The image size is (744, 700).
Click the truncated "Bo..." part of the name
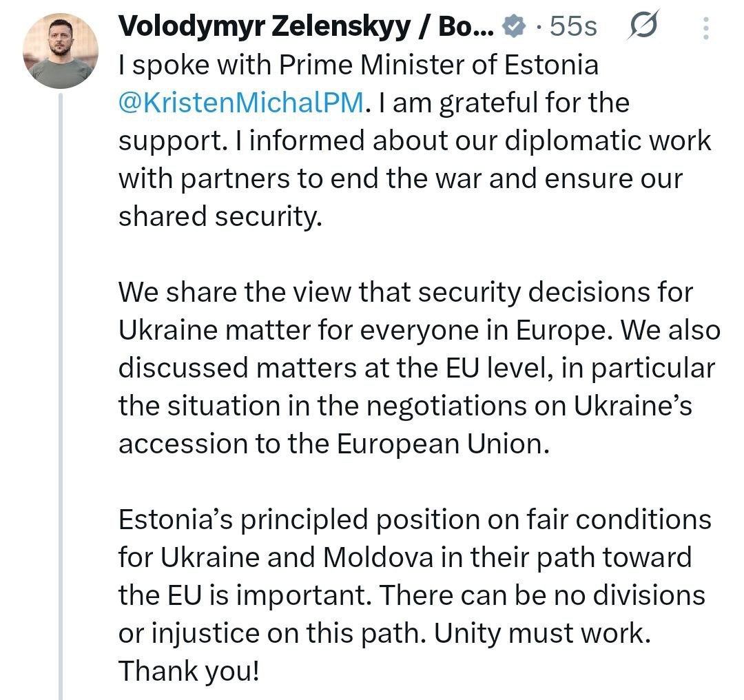pyautogui.click(x=466, y=26)
